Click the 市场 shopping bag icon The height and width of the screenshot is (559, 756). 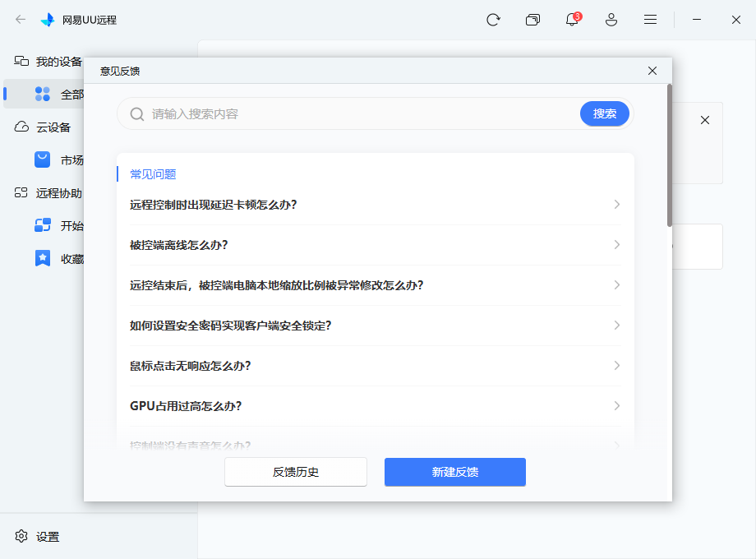[43, 159]
